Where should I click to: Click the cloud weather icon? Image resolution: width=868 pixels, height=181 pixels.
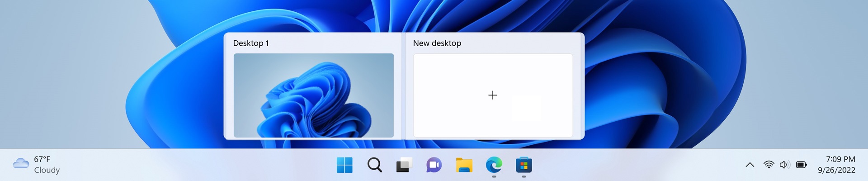click(x=21, y=163)
